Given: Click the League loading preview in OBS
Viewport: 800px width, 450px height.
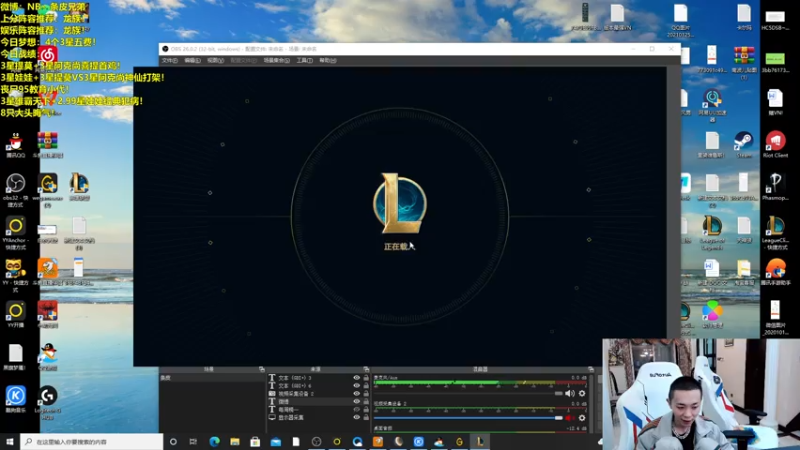Looking at the screenshot, I should [x=399, y=216].
